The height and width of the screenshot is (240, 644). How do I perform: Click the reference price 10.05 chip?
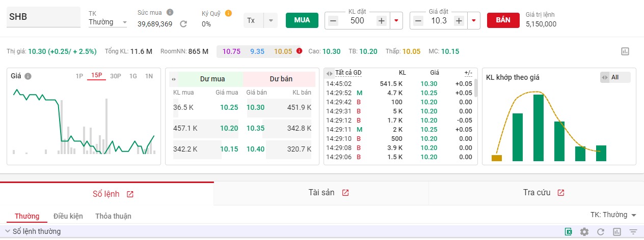[x=283, y=51]
